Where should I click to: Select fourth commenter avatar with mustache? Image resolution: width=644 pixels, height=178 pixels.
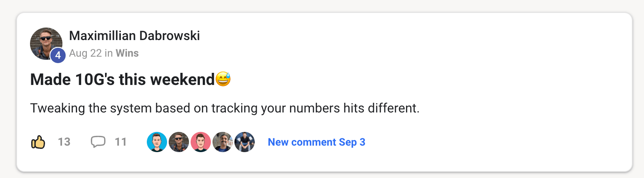[223, 142]
